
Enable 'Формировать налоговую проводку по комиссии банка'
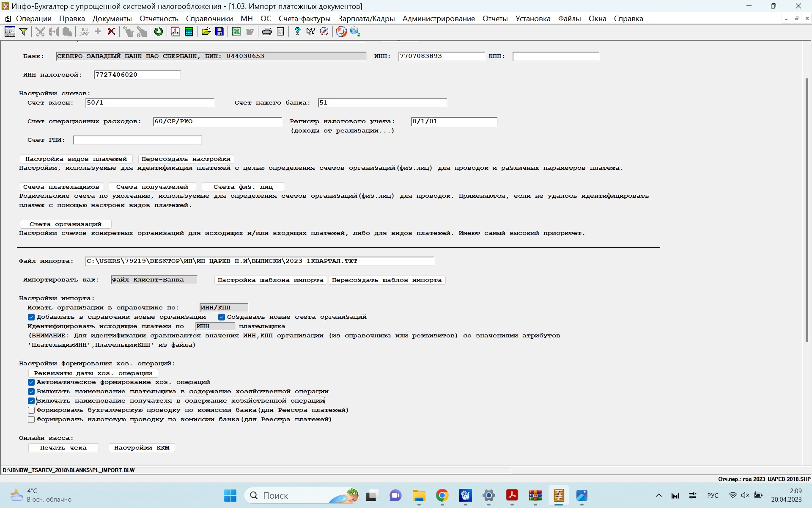[x=31, y=420]
